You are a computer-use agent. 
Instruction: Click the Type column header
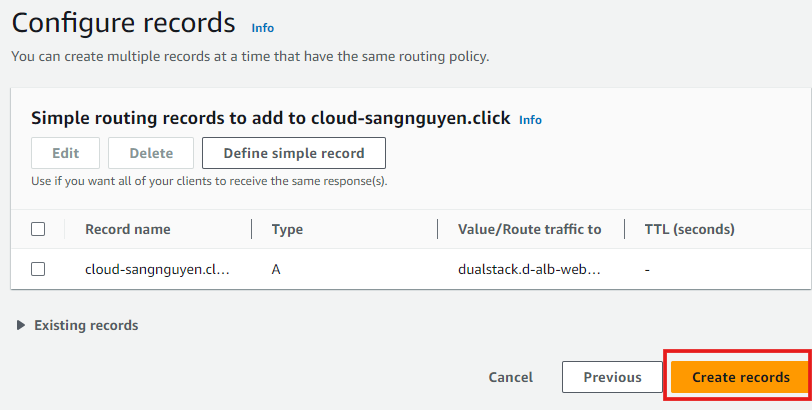coord(287,229)
